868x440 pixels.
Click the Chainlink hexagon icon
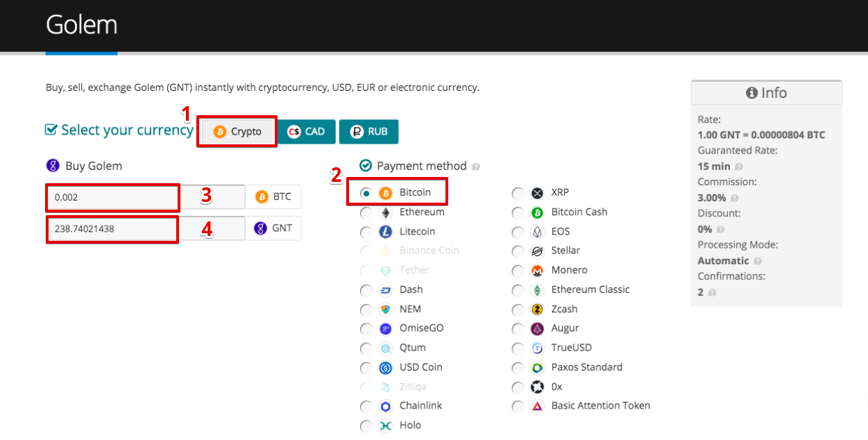tap(386, 407)
